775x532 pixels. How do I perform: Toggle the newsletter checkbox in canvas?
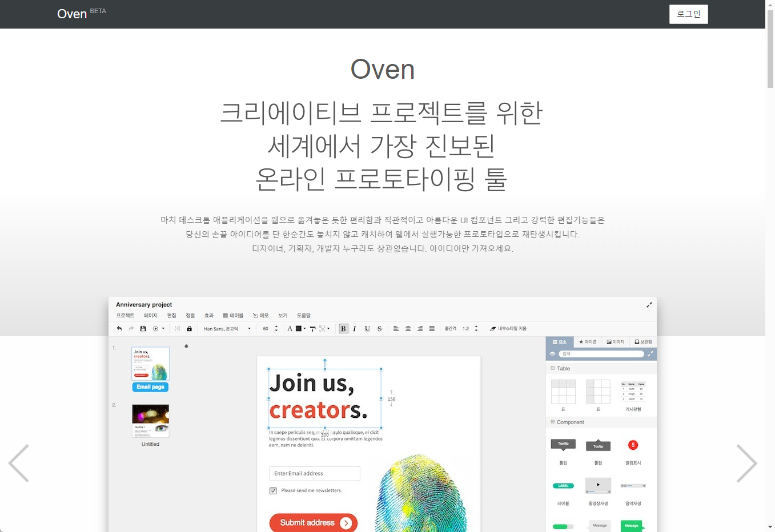coord(273,491)
